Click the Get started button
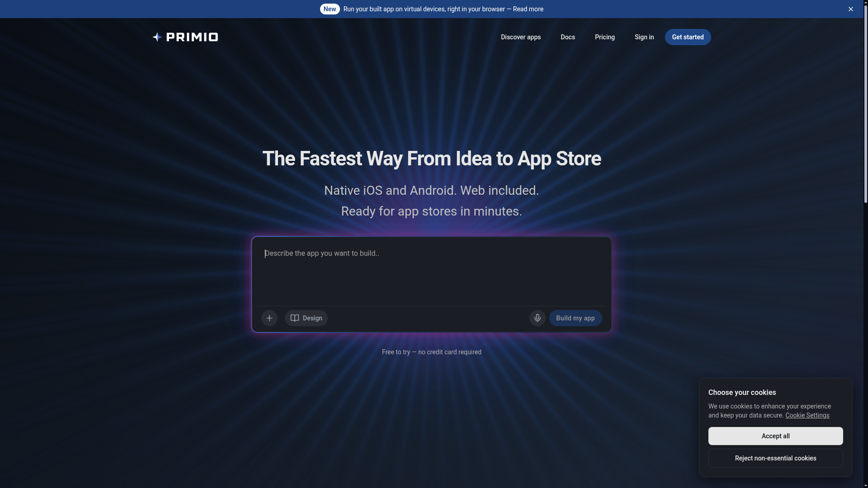Screen dimensions: 868x488 point(688,37)
